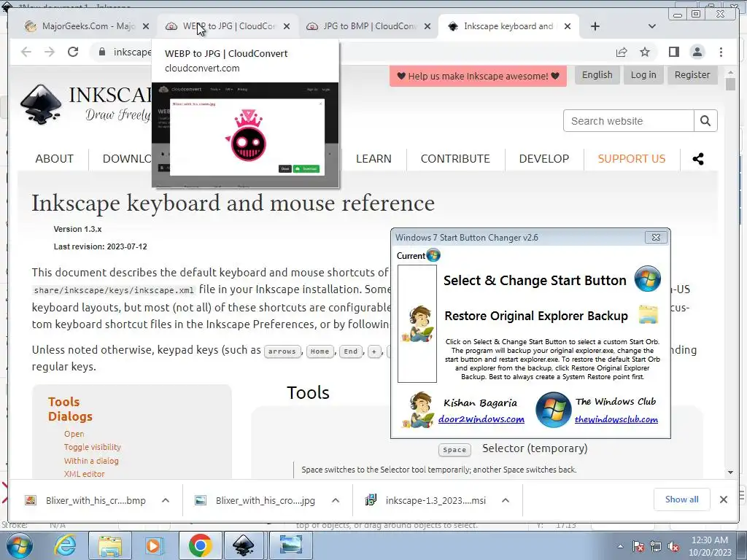Close the MajorGeeks.Com tab

[146, 27]
